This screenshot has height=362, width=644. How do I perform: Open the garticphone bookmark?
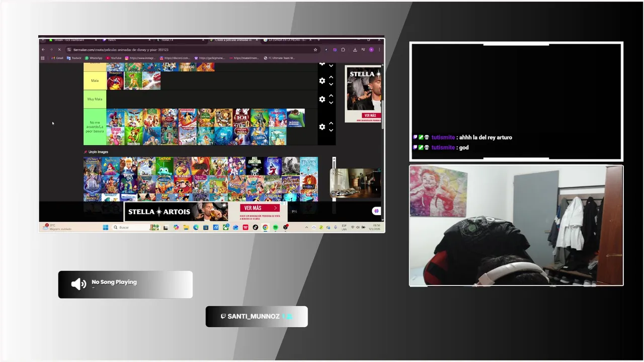point(209,58)
